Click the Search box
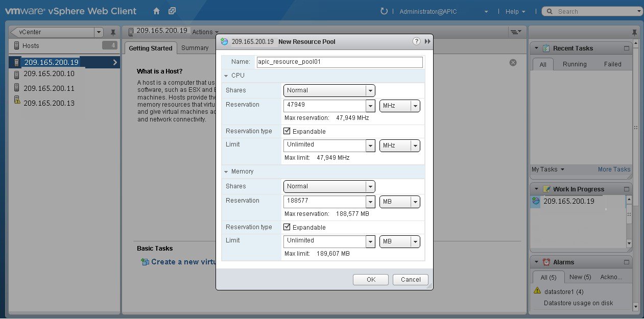This screenshot has width=644, height=319. tap(592, 11)
